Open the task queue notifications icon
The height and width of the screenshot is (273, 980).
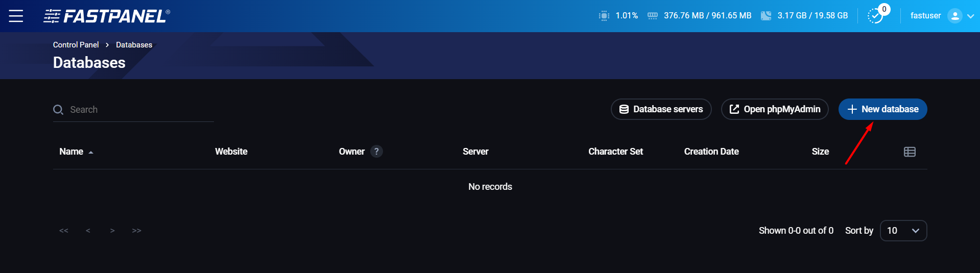pyautogui.click(x=875, y=16)
